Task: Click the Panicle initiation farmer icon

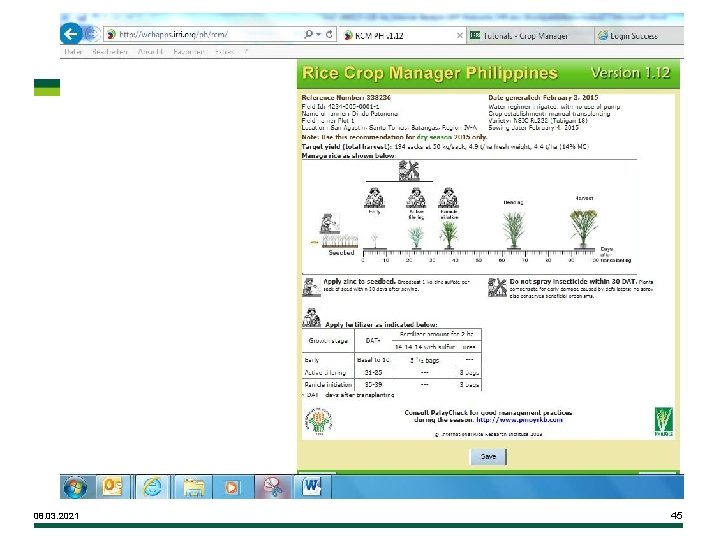Action: click(448, 198)
